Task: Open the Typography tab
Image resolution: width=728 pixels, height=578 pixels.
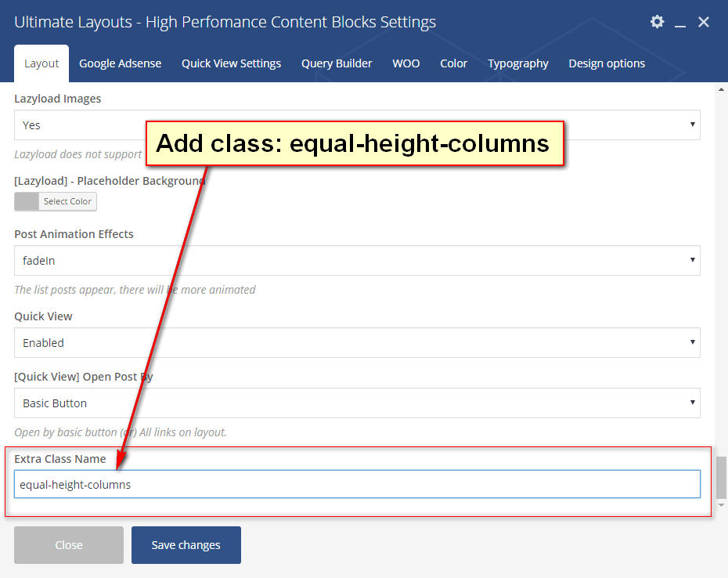Action: coord(517,63)
